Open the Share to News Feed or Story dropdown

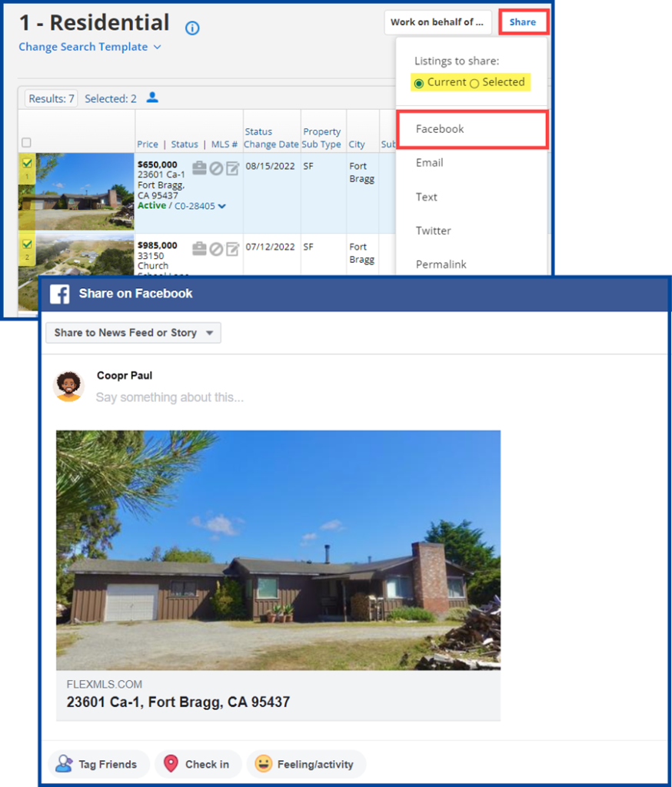[x=132, y=333]
